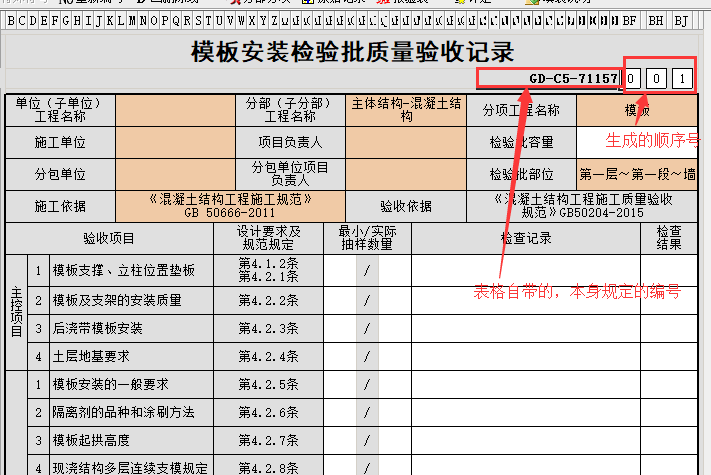This screenshot has width=711, height=475.
Task: Click the form number GD-C5-71157 cell
Action: [x=548, y=78]
